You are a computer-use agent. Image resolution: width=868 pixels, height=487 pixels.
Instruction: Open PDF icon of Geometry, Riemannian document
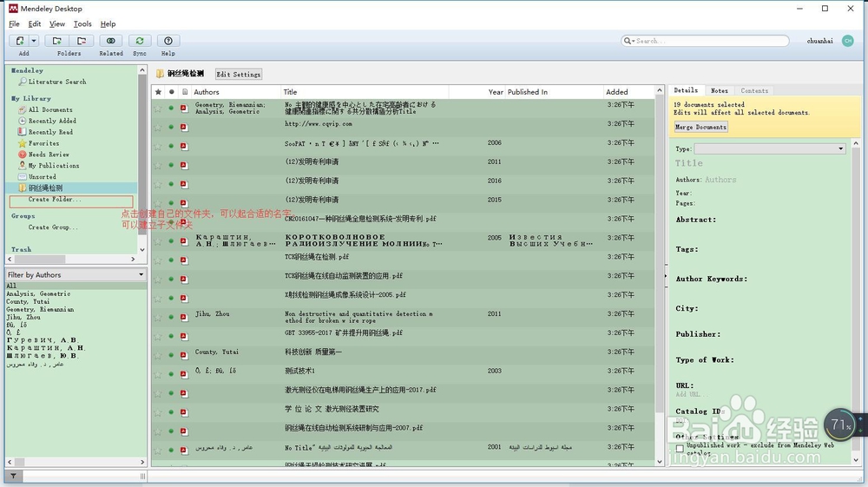[184, 108]
